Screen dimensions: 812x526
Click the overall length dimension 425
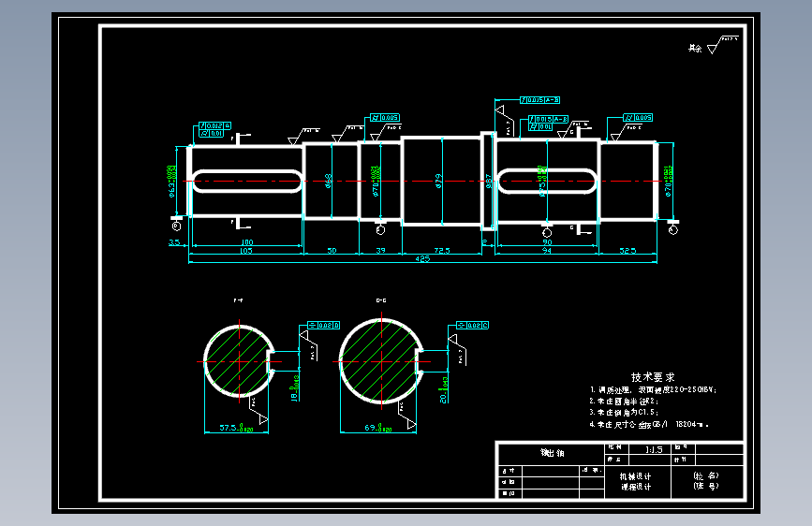coord(422,259)
